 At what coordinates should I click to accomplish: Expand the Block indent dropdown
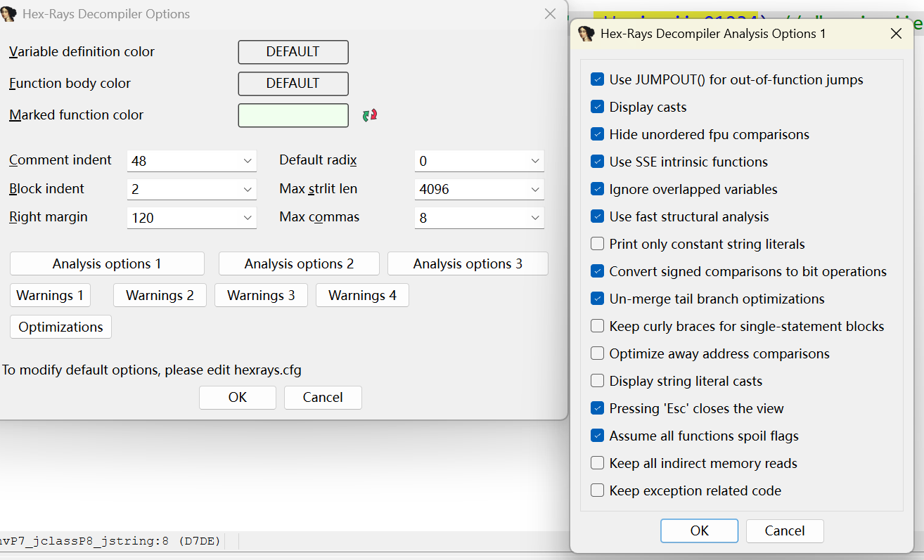[x=248, y=190]
